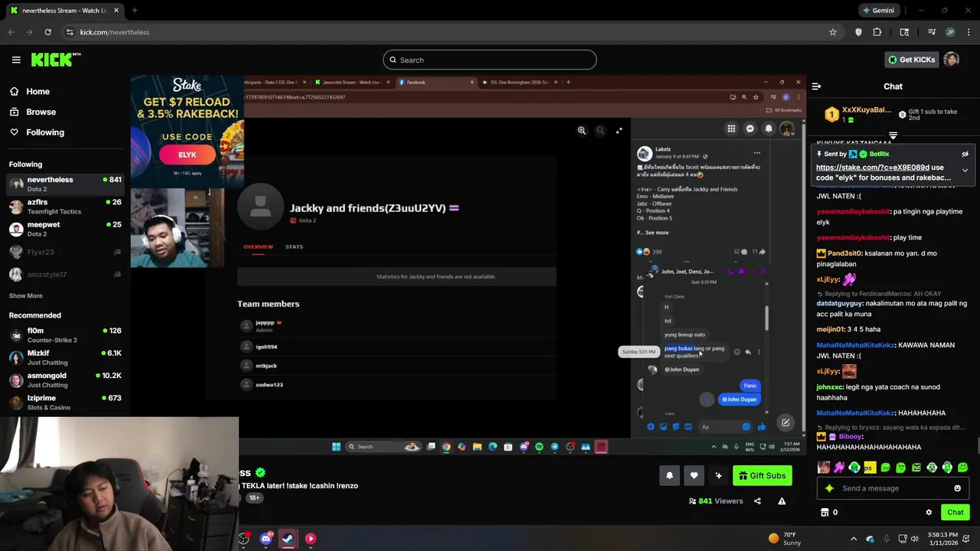Click fullscreen arrows in streamed Facebook viewer
Screen dimensions: 980x551
(619, 131)
